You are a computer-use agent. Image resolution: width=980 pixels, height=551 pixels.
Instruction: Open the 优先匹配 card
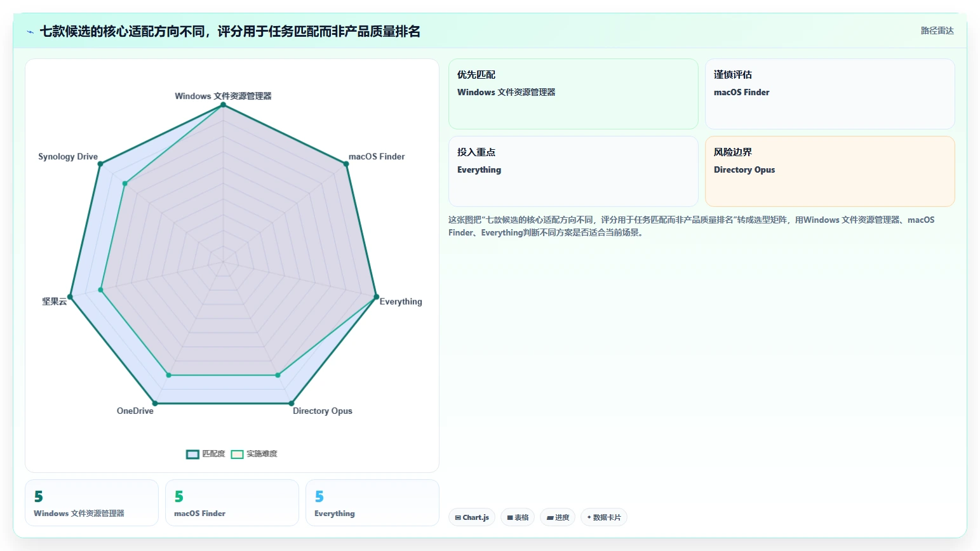tap(573, 94)
